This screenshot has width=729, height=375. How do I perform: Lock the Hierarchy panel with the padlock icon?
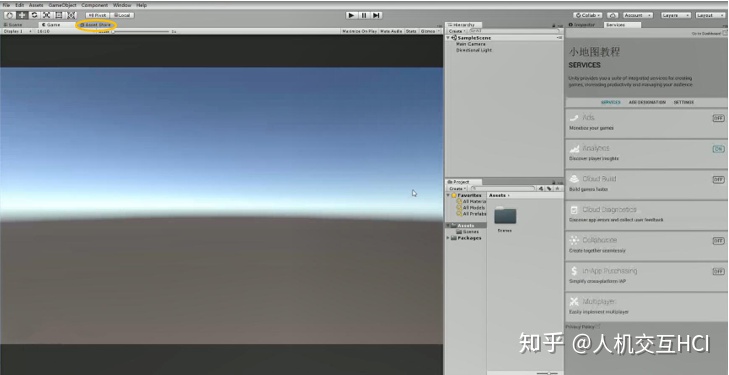554,25
